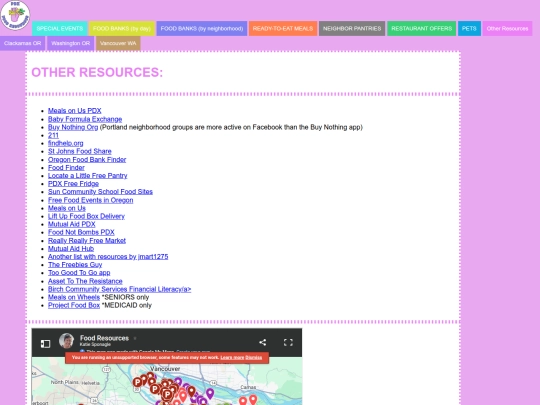
Task: Select the PETS tab
Action: coord(469,29)
